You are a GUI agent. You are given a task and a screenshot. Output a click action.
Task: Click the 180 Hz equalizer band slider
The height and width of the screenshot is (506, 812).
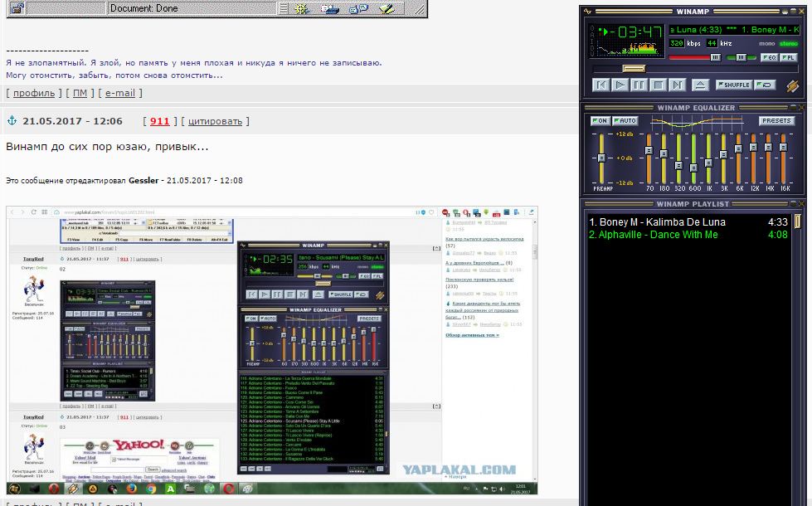(x=664, y=158)
